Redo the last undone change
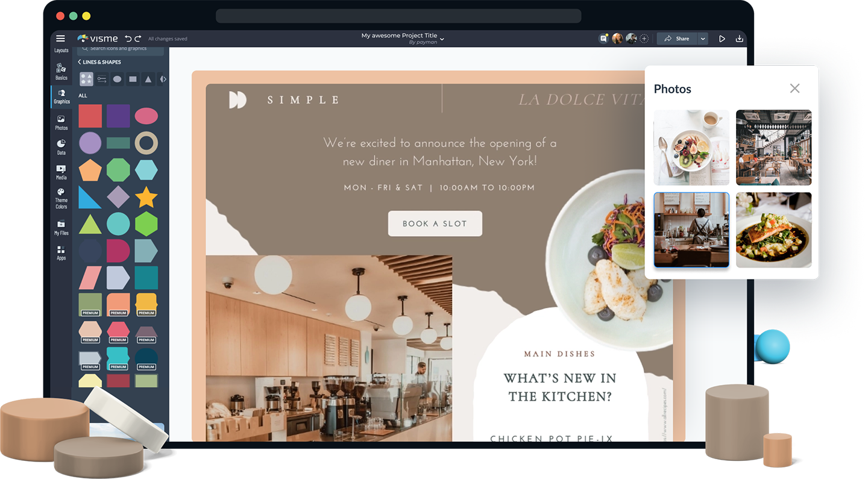 click(138, 39)
